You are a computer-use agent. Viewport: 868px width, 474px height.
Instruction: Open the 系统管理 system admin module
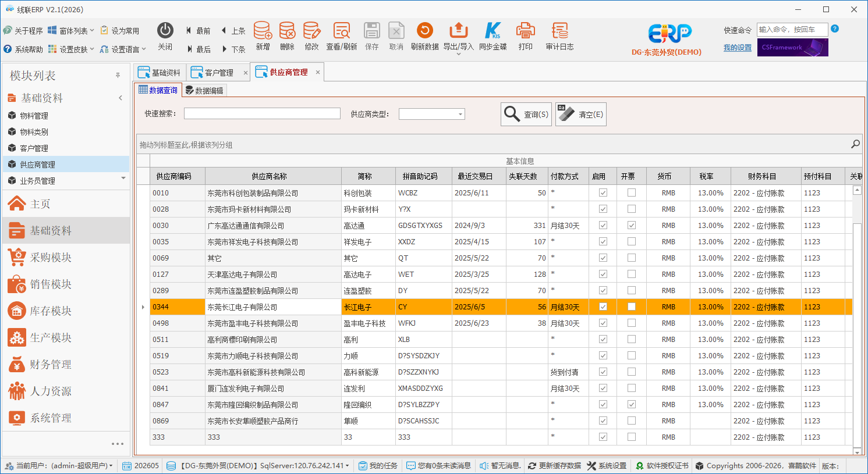(x=66, y=418)
